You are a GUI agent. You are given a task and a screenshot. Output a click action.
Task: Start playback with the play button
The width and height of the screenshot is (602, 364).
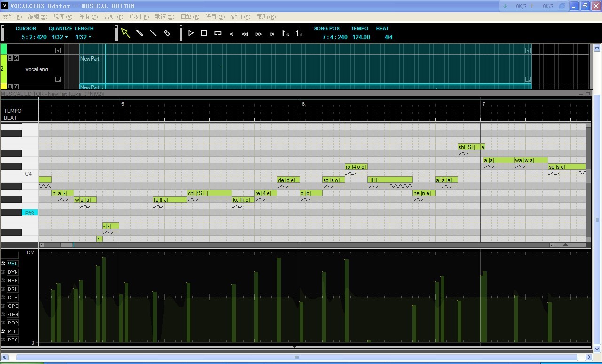tap(191, 33)
